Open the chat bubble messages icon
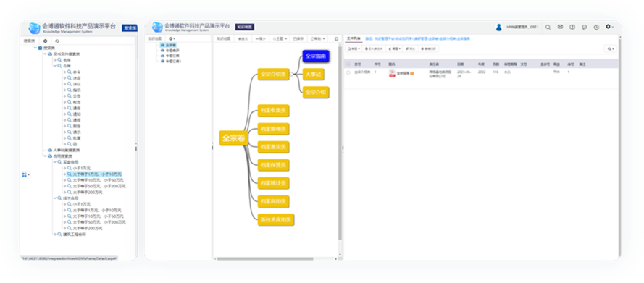Viewport: 644px width, 283px height. tap(584, 27)
